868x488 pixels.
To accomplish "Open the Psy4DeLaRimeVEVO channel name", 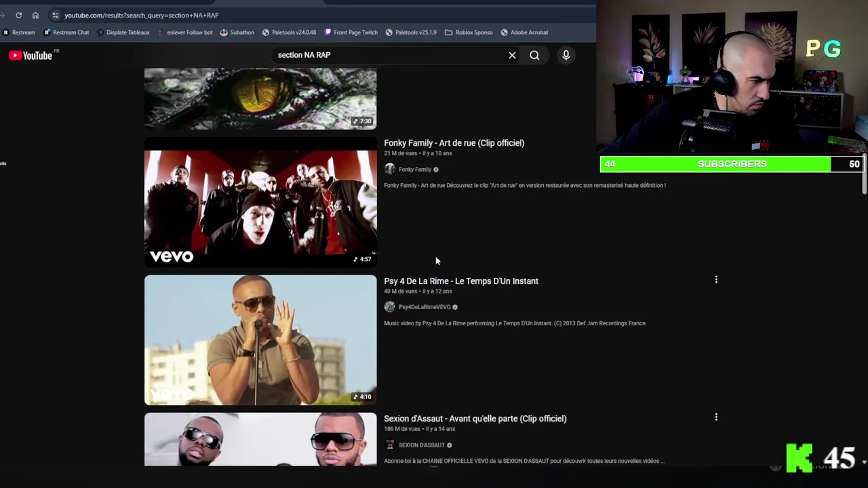I will pos(425,307).
